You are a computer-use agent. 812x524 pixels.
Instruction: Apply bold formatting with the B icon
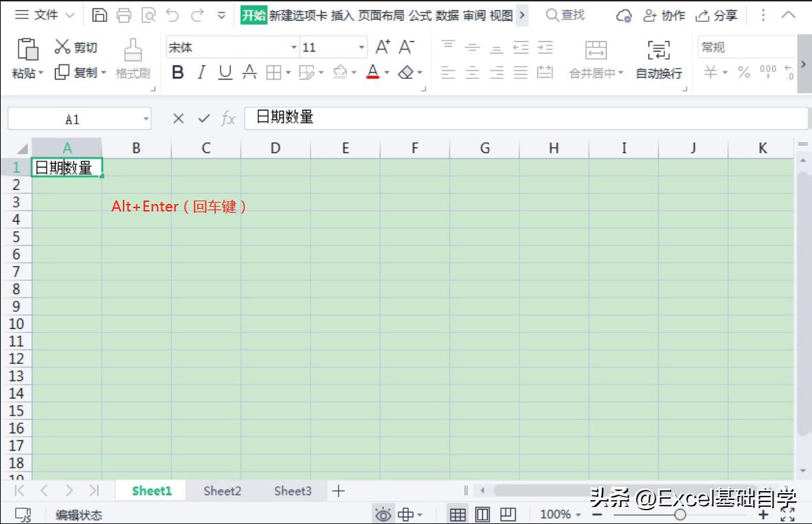coord(178,72)
